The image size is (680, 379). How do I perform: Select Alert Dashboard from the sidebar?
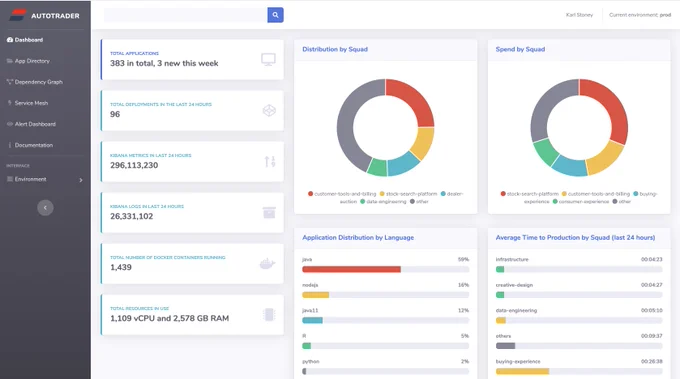click(35, 124)
